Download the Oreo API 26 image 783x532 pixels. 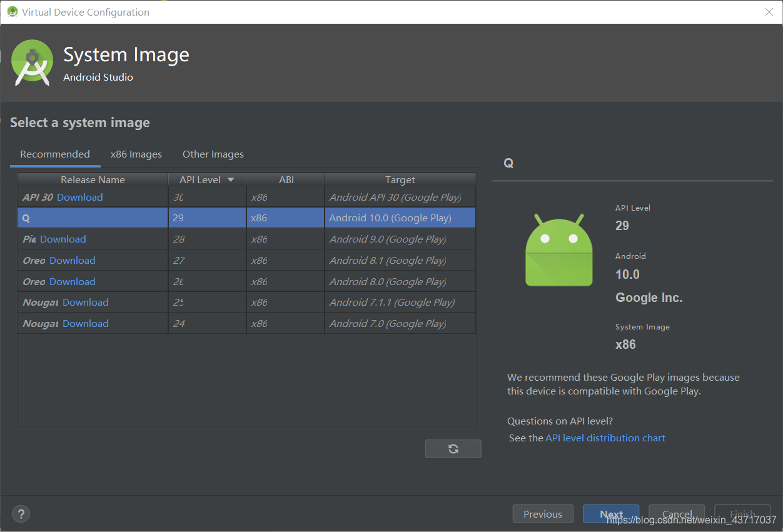pos(73,281)
